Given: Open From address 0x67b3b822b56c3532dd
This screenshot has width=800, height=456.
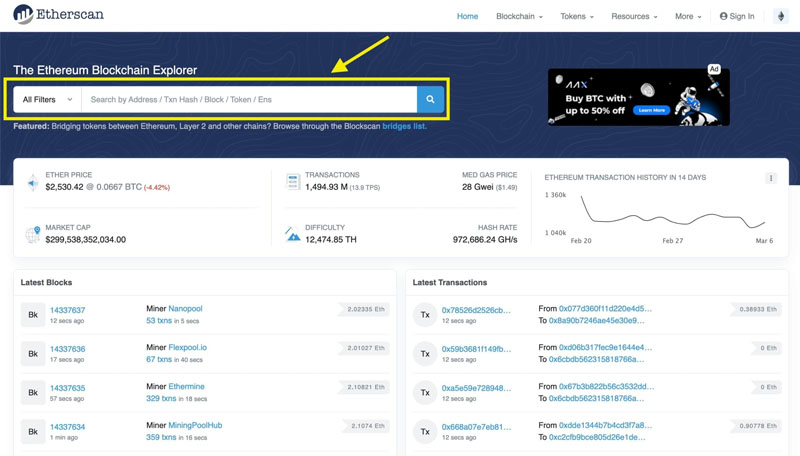Looking at the screenshot, I should click(x=606, y=386).
